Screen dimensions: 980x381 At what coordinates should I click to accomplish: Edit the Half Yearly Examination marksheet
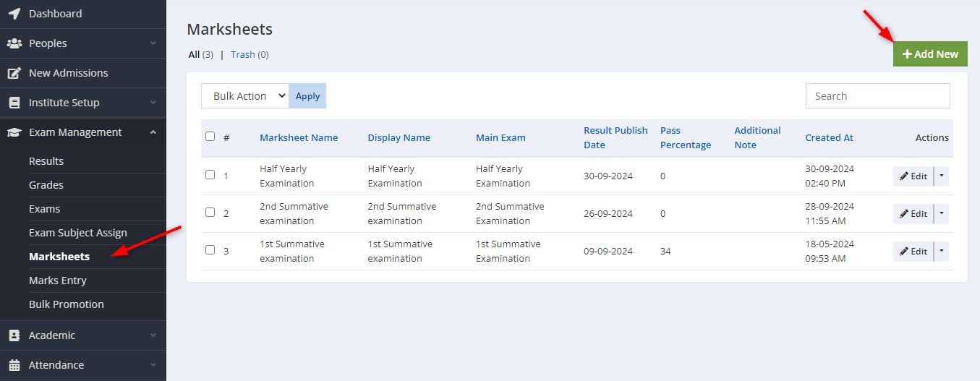point(913,176)
